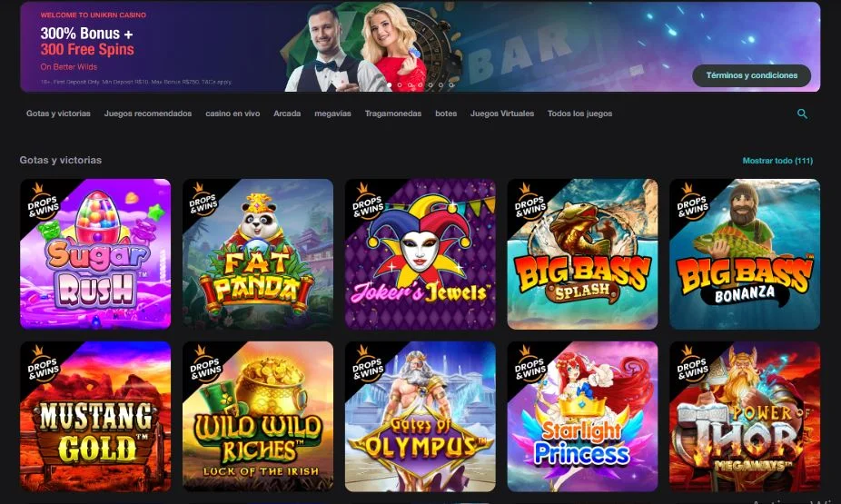This screenshot has height=504, width=841.
Task: Open the Tragamonedas category
Action: point(393,114)
